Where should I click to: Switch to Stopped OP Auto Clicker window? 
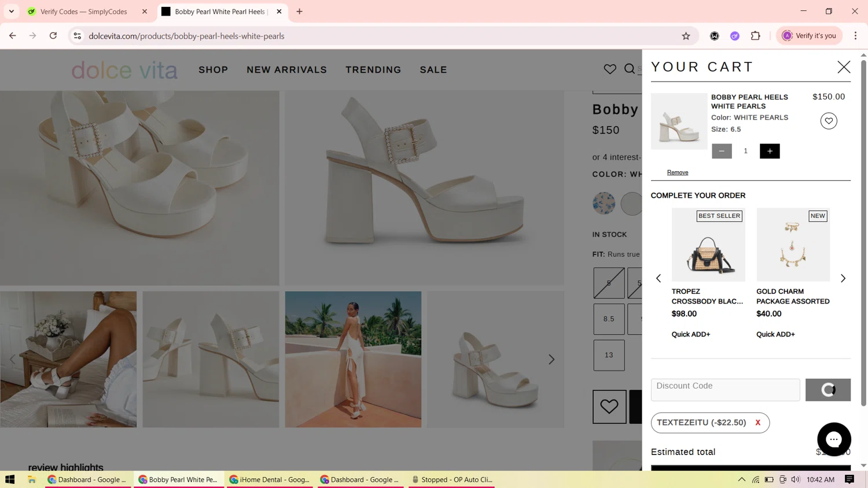[451, 479]
